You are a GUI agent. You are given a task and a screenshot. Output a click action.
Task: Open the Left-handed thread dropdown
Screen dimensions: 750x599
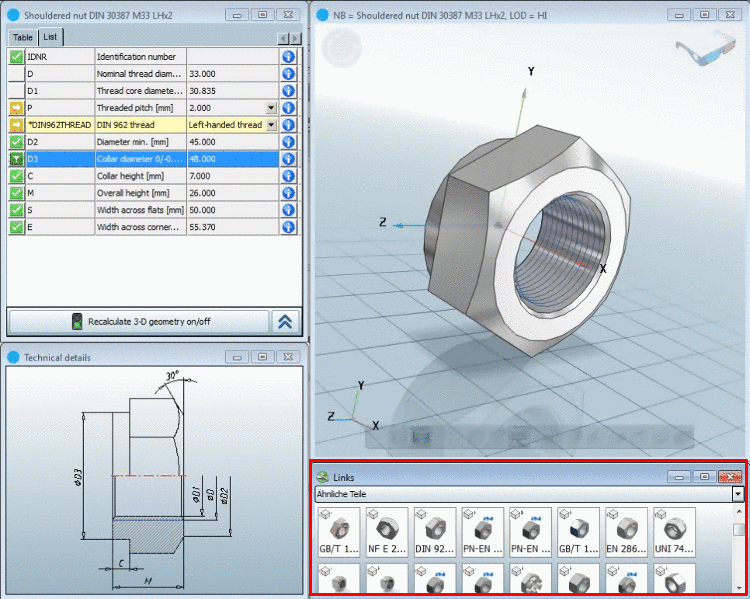[271, 125]
